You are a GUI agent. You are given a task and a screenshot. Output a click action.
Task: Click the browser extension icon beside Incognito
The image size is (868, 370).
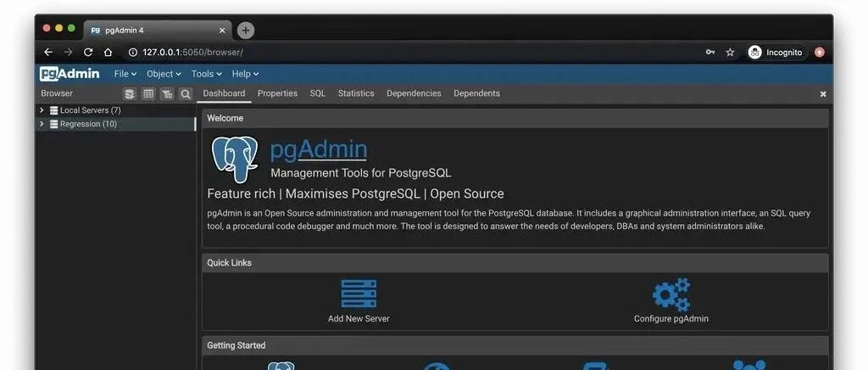point(820,52)
